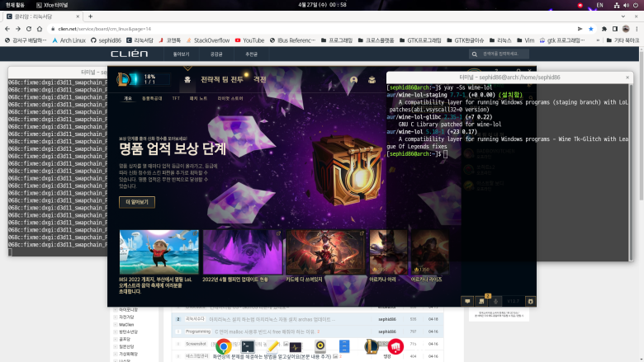Open the system monitor in the dock
The width and height of the screenshot is (644, 362).
[x=296, y=347]
